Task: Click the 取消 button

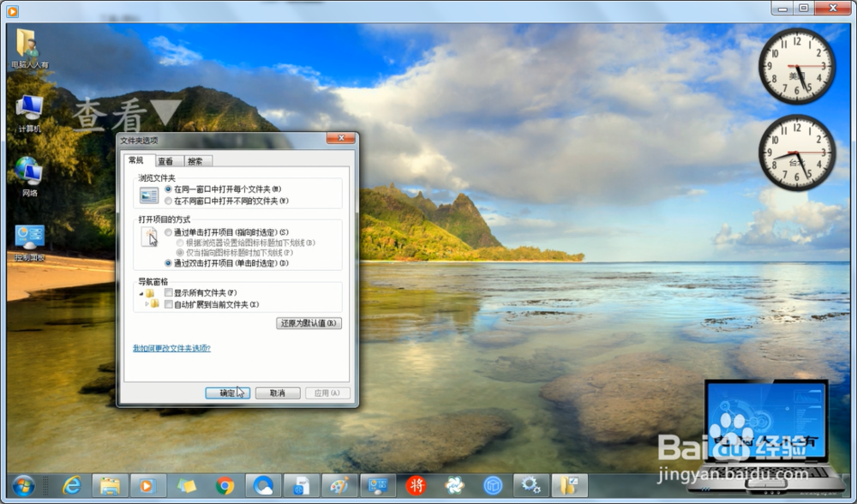Action: pyautogui.click(x=278, y=393)
